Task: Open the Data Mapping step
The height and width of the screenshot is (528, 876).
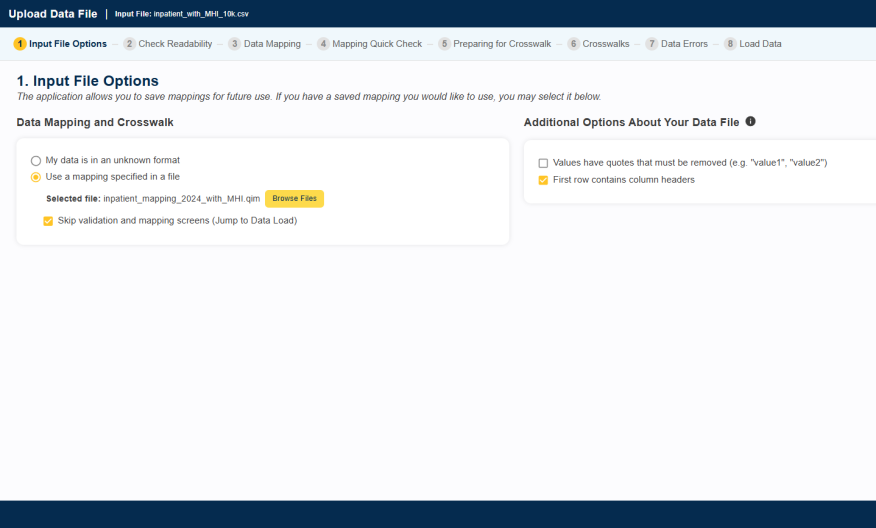Action: point(272,44)
